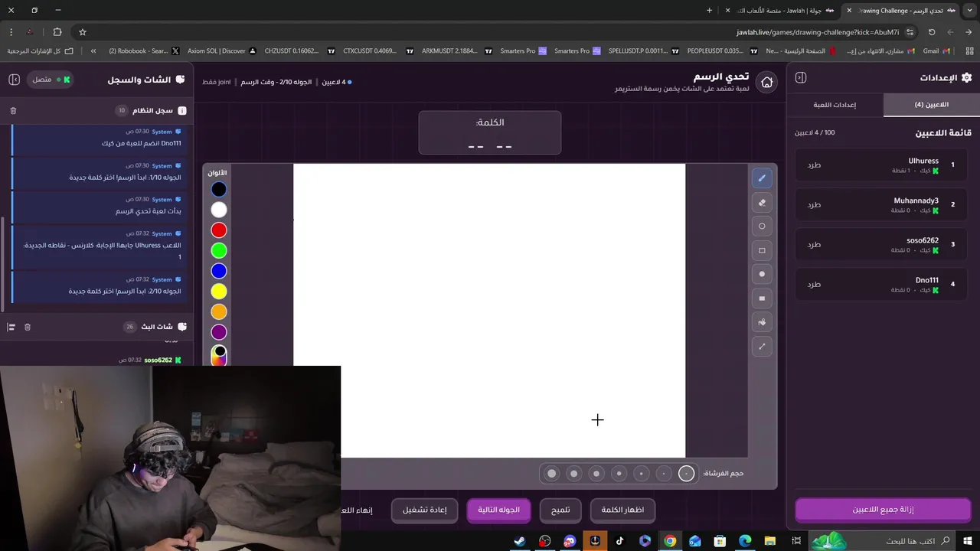Pick the orange color swatch
Screen dimensions: 980x551
coord(219,311)
